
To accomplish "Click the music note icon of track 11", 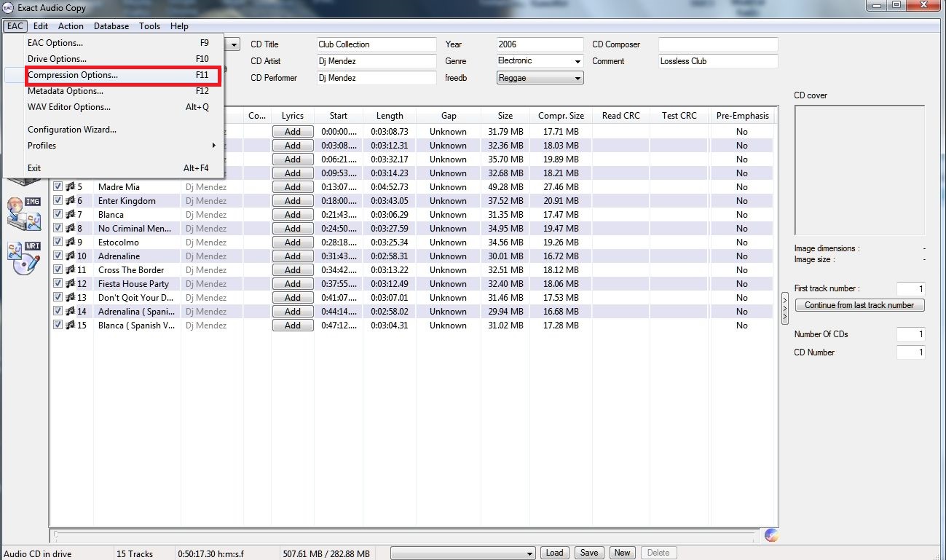I will click(71, 270).
